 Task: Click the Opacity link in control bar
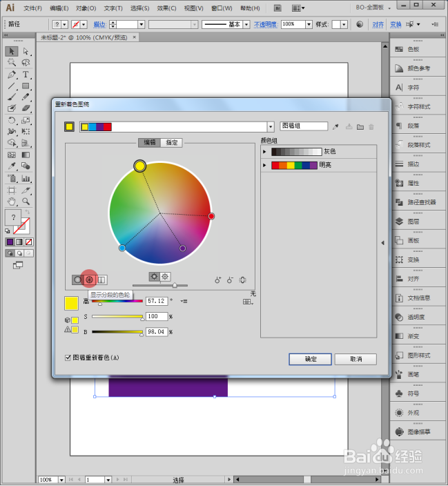(266, 24)
